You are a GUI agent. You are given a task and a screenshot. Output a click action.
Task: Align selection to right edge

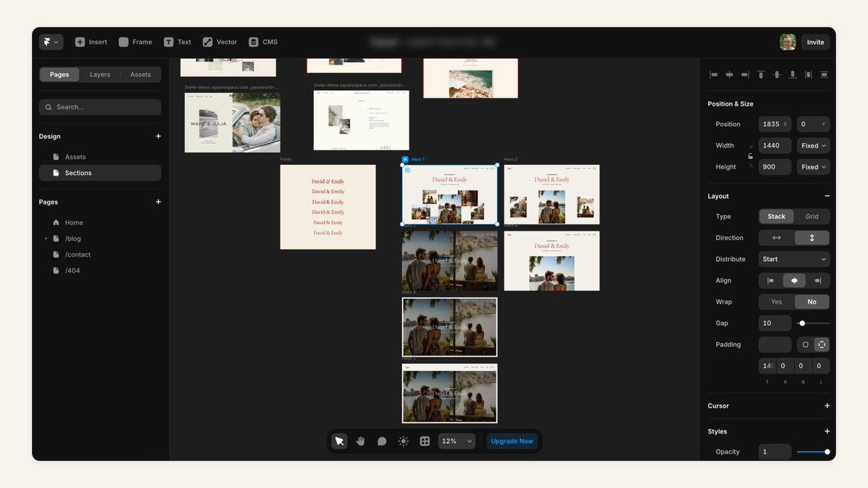(745, 74)
